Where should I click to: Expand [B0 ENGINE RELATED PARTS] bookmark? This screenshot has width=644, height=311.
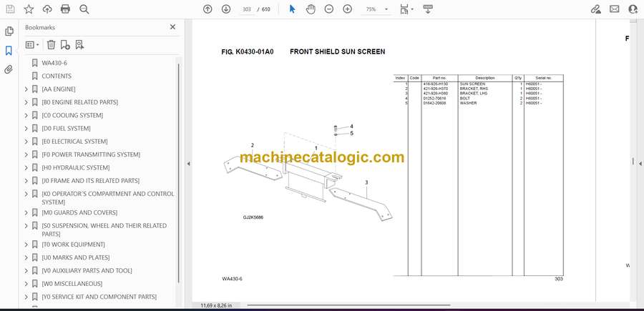[26, 102]
